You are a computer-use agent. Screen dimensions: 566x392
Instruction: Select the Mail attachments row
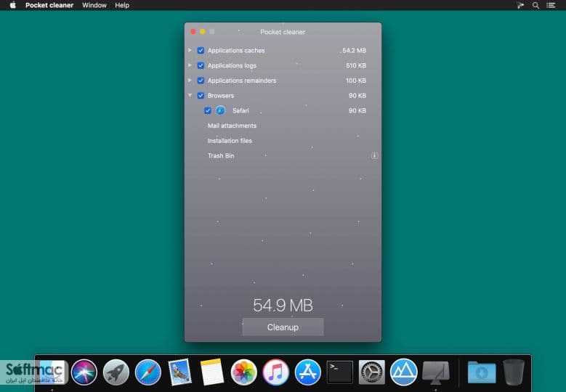click(x=283, y=126)
